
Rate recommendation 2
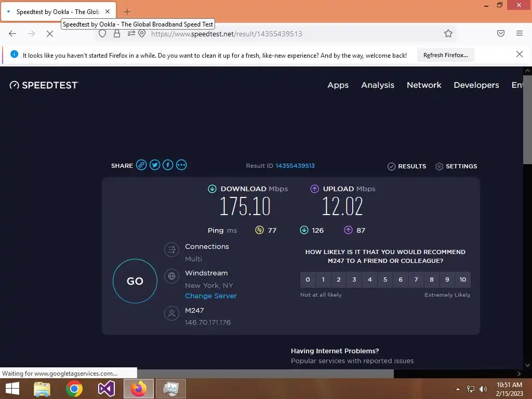pos(339,280)
